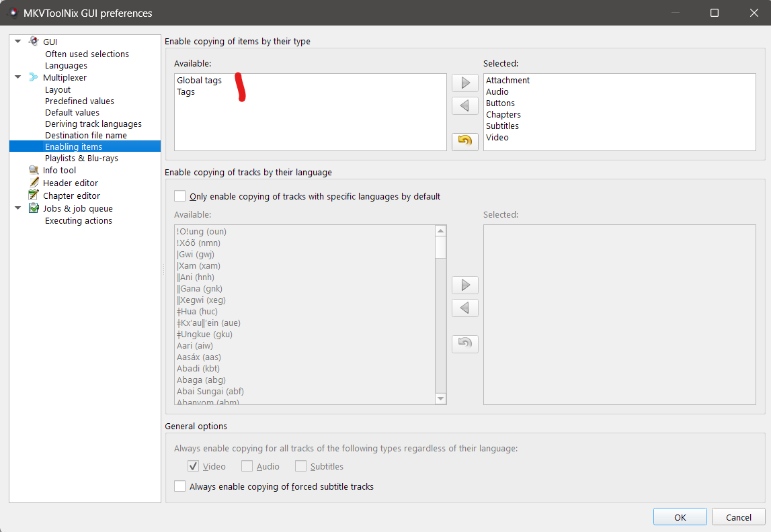771x532 pixels.
Task: Collapse the Multiplexer tree node
Action: click(18, 77)
